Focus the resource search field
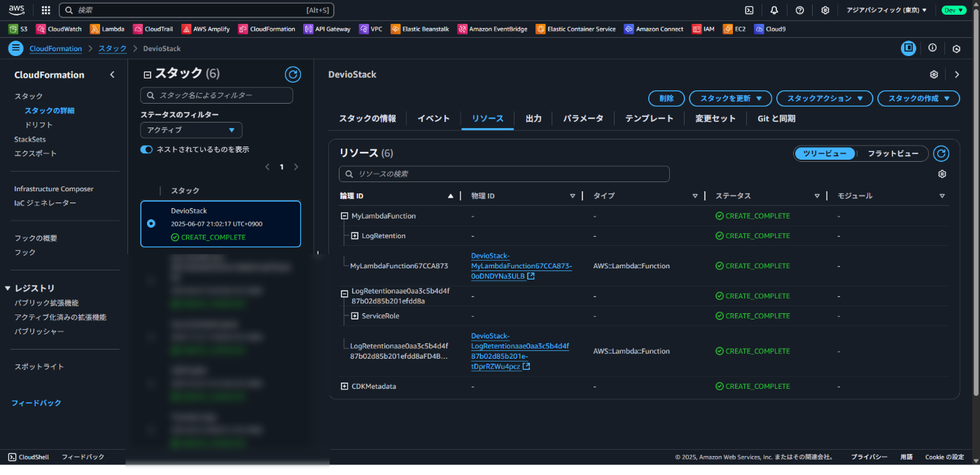 pos(504,174)
